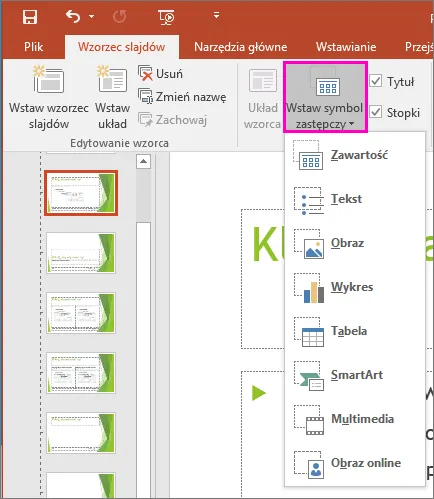
Task: Open the Wstawianie ribbon tab
Action: (x=346, y=47)
